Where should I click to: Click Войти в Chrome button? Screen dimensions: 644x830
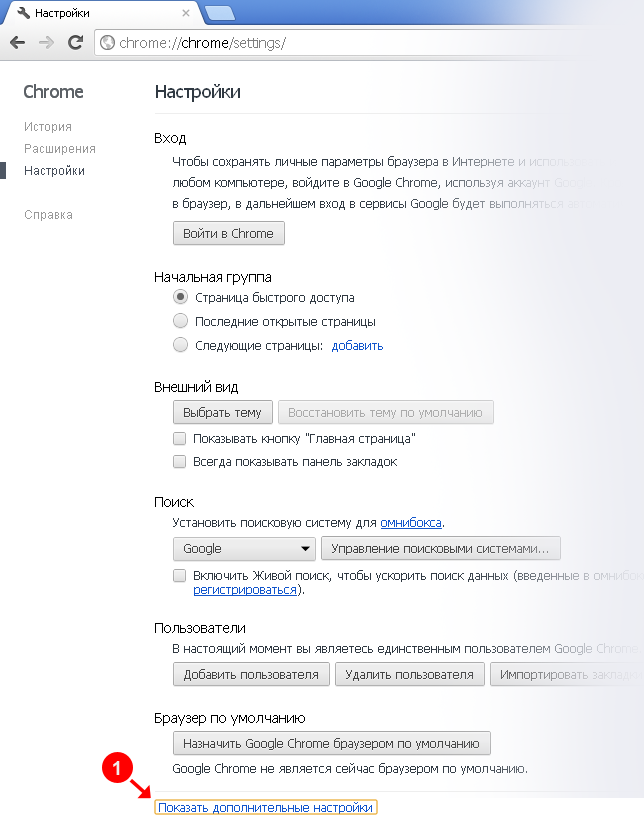[x=229, y=233]
